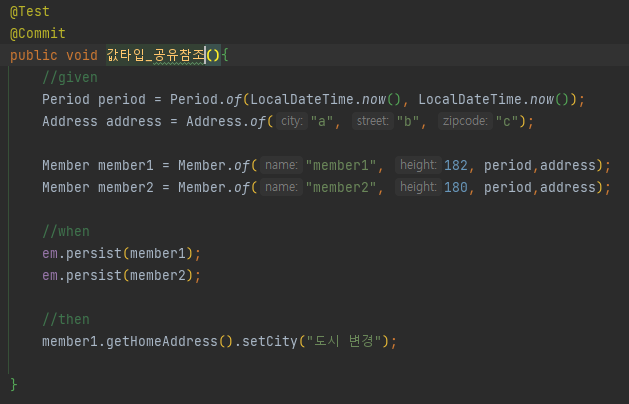
Task: Click the height value 182
Action: (x=456, y=166)
